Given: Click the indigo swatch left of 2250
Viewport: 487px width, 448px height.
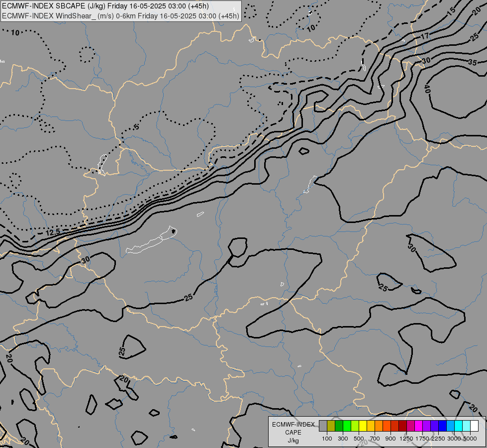Looking at the screenshot, I should point(434,426).
